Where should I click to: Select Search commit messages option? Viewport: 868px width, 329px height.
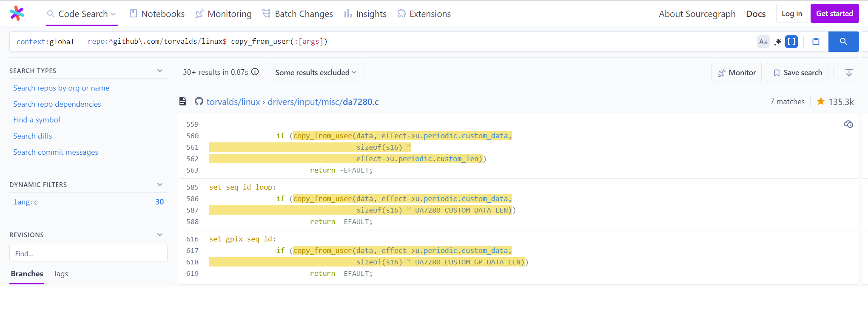click(56, 152)
